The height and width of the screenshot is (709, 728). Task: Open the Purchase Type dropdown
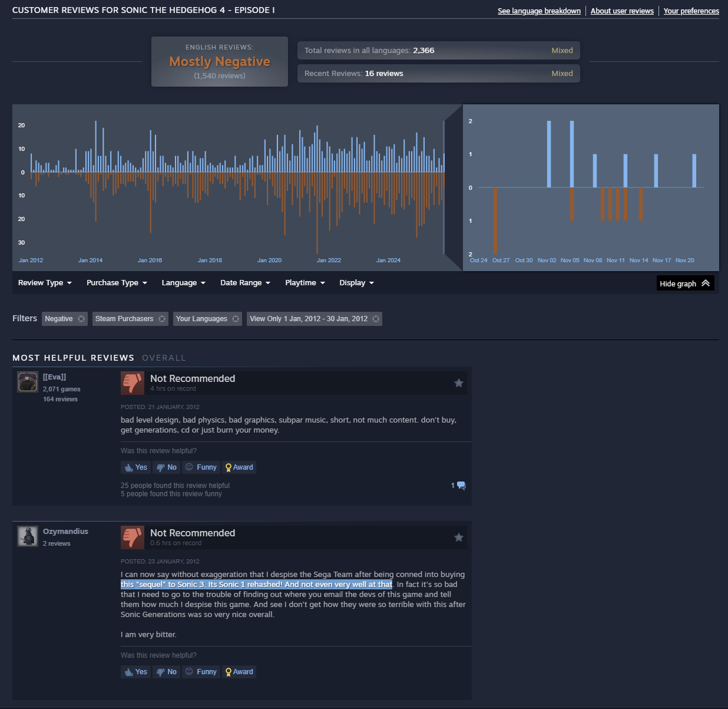(x=117, y=283)
